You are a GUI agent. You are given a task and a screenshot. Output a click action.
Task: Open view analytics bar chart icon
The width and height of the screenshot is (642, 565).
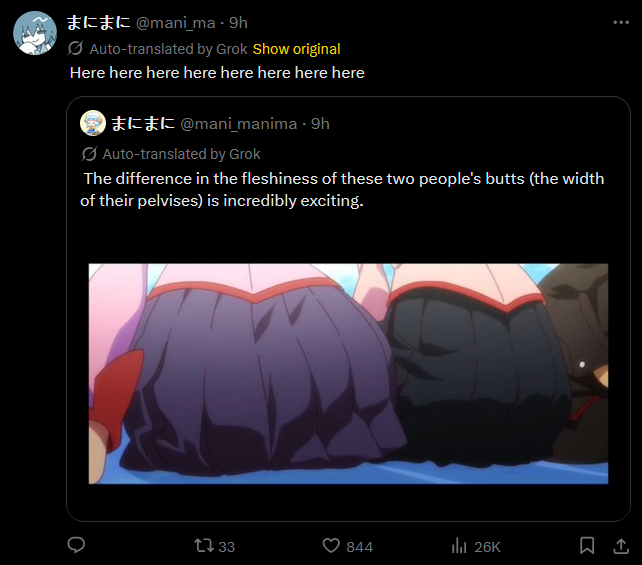(459, 546)
